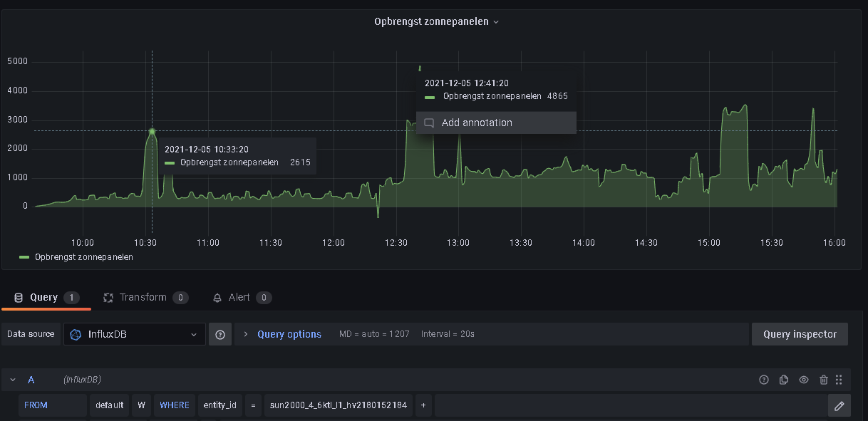Add a new WHERE condition with plus
Screen dimensions: 868x421
tap(423, 405)
